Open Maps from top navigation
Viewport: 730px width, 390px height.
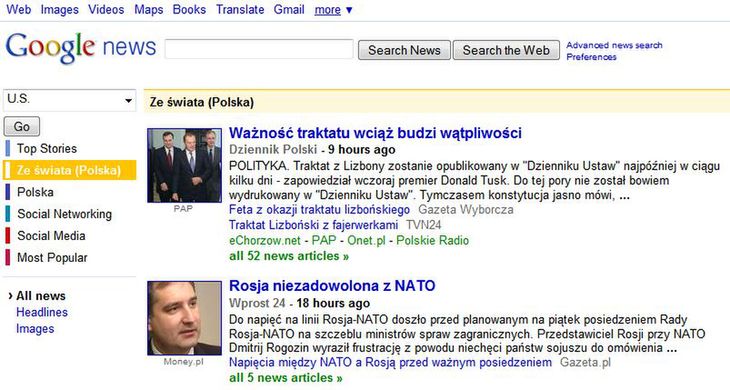pos(149,9)
